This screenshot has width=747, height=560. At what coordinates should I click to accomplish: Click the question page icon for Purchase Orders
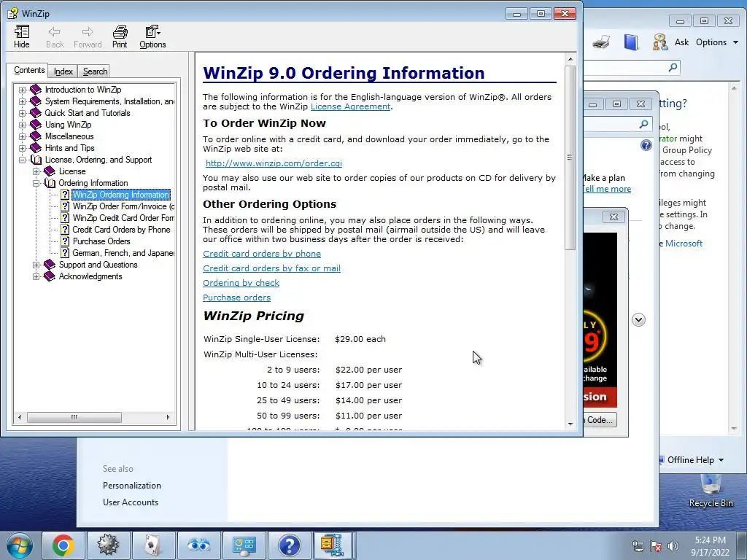65,241
